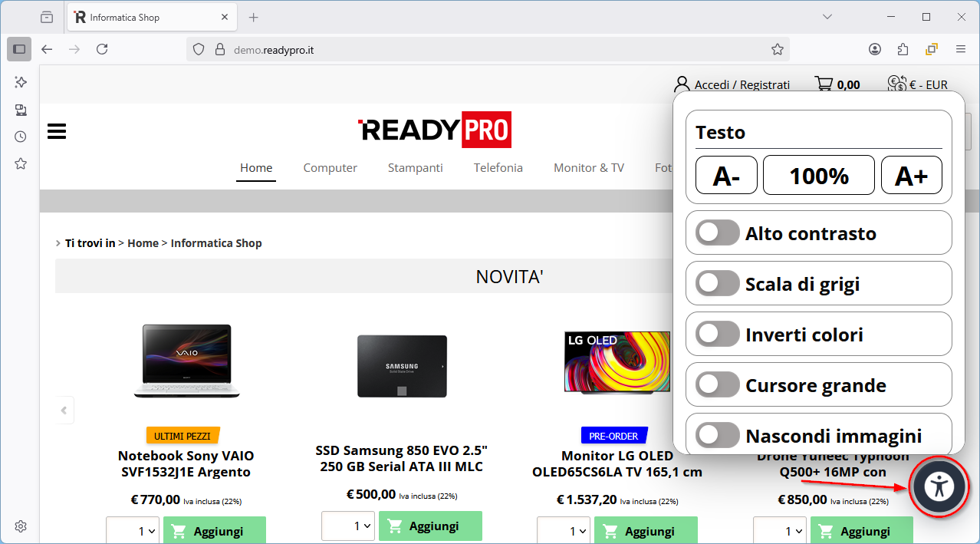
Task: Open the browser extensions puzzle icon
Action: click(903, 49)
